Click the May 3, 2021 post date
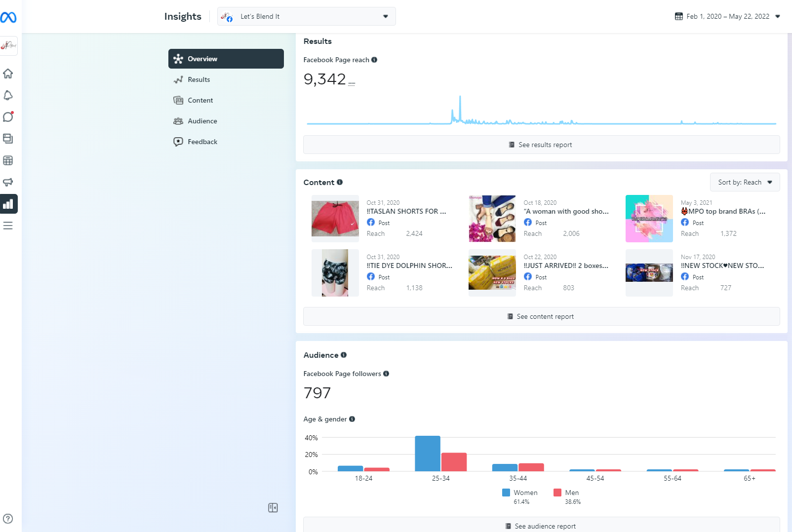The image size is (792, 532). [697, 203]
